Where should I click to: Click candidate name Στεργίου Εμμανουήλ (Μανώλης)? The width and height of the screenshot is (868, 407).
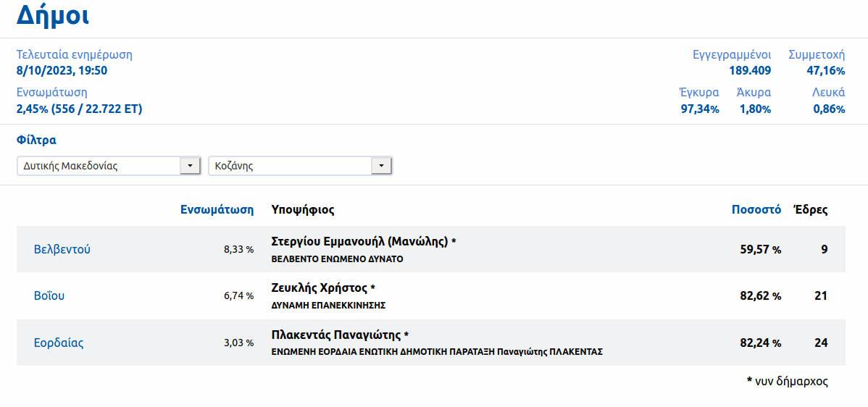[359, 242]
